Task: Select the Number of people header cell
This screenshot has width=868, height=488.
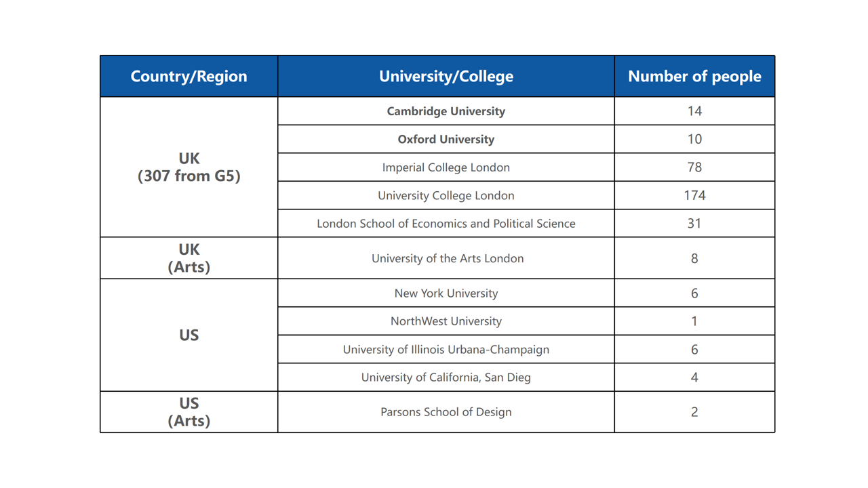Action: tap(694, 77)
